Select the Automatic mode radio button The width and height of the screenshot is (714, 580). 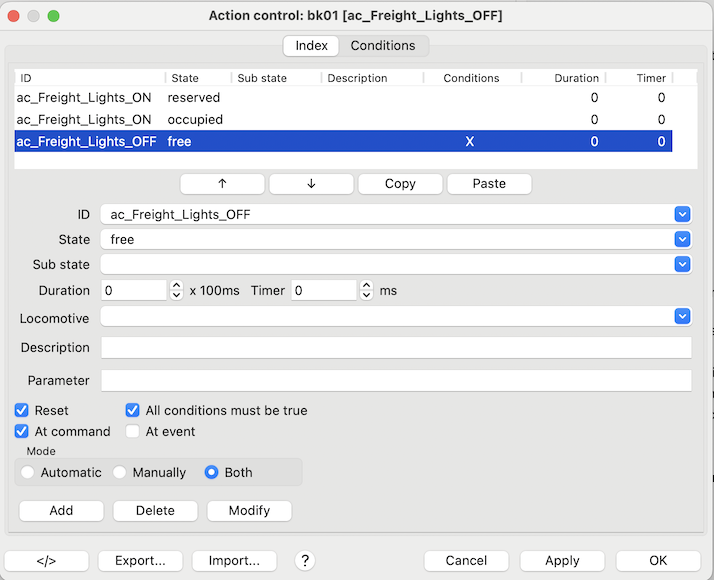click(x=28, y=473)
